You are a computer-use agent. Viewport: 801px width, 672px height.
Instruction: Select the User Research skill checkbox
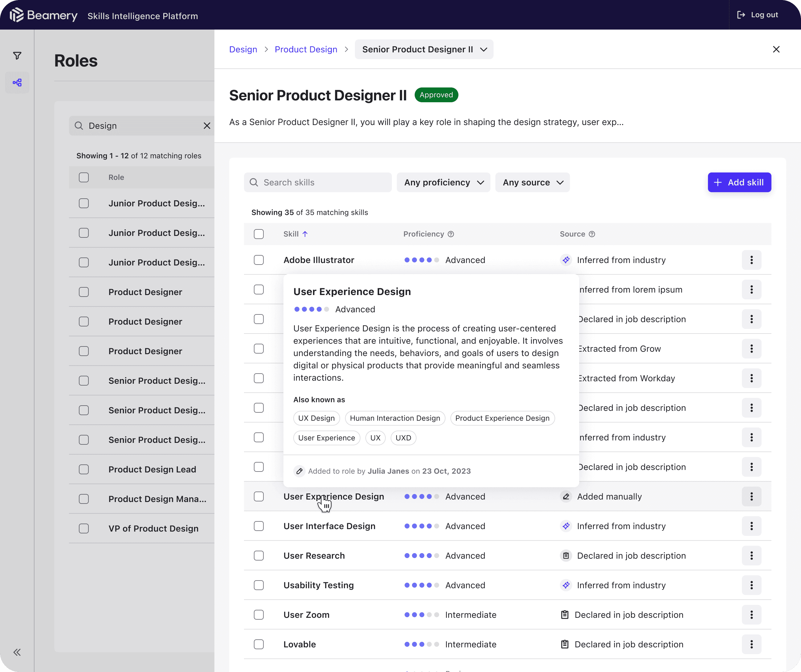[258, 556]
